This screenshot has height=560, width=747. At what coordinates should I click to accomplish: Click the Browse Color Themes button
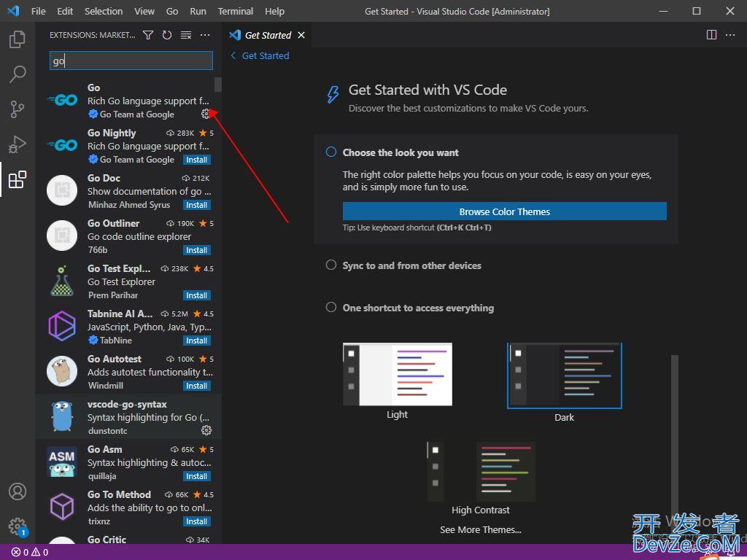point(505,211)
